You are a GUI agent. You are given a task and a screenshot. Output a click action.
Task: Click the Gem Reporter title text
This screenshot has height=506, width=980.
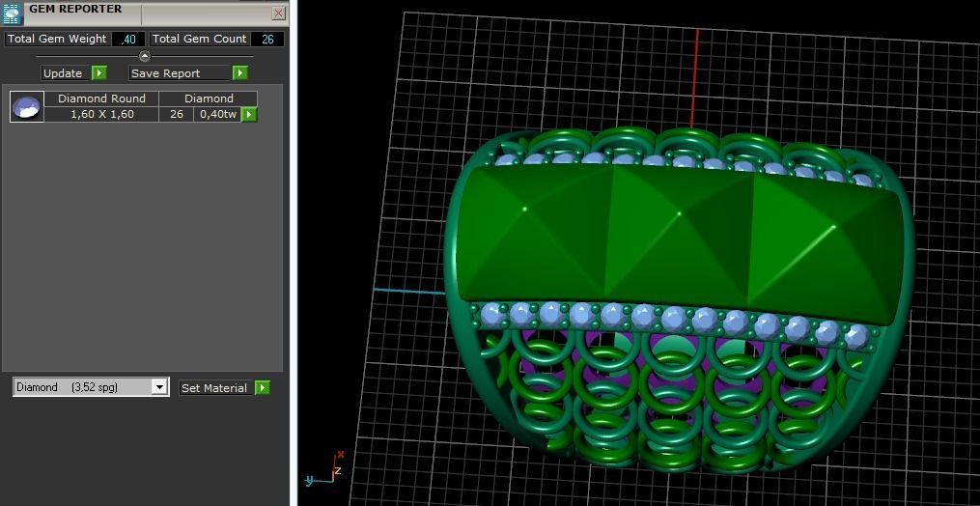(x=75, y=10)
